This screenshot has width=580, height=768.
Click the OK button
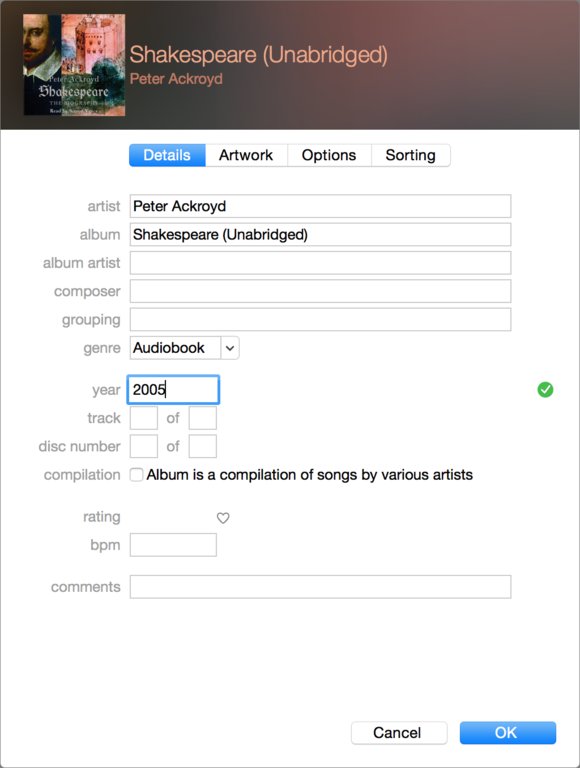[x=508, y=733]
